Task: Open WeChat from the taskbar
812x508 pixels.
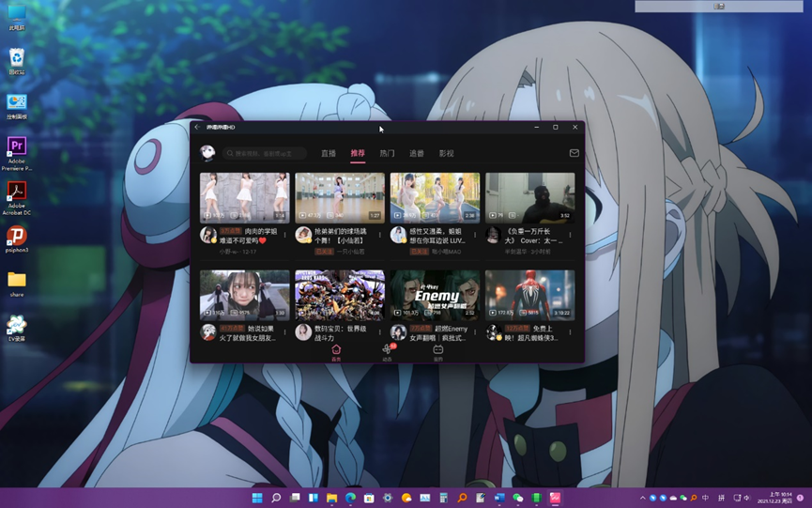Action: click(x=518, y=498)
